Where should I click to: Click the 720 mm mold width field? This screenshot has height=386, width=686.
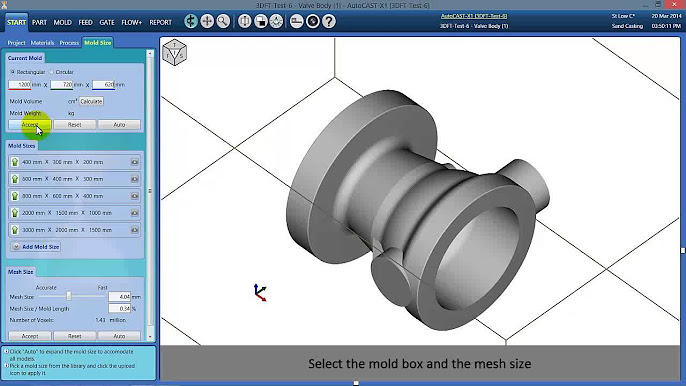(x=62, y=84)
